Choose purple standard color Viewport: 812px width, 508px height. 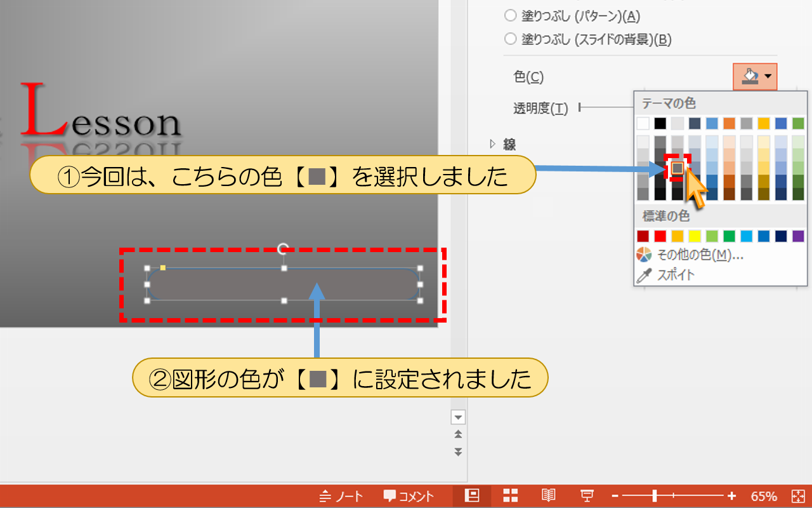click(798, 236)
